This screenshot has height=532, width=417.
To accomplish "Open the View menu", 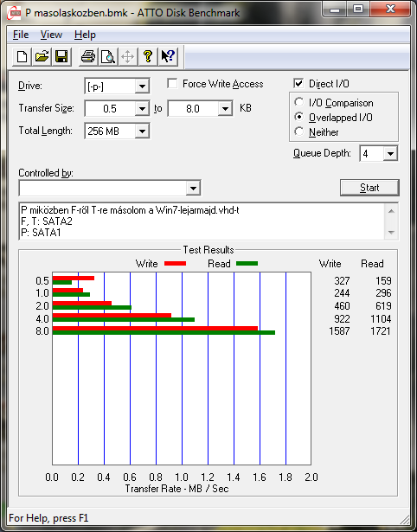I will click(51, 35).
